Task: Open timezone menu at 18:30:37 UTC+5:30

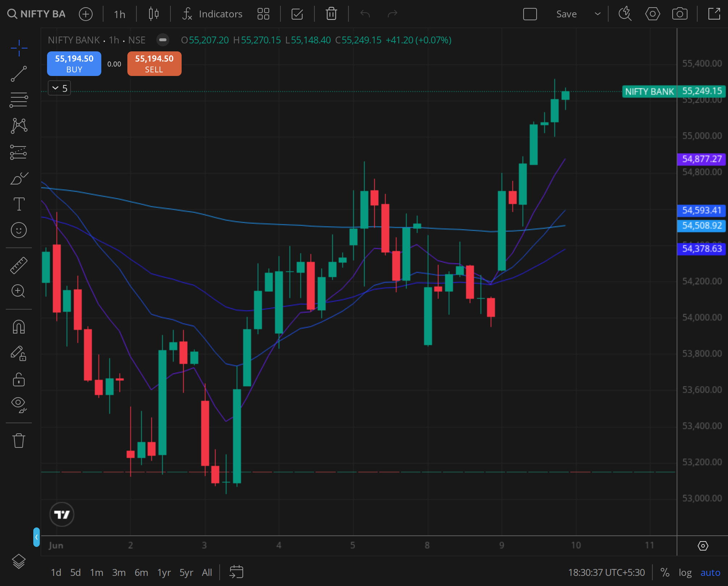Action: [x=606, y=573]
